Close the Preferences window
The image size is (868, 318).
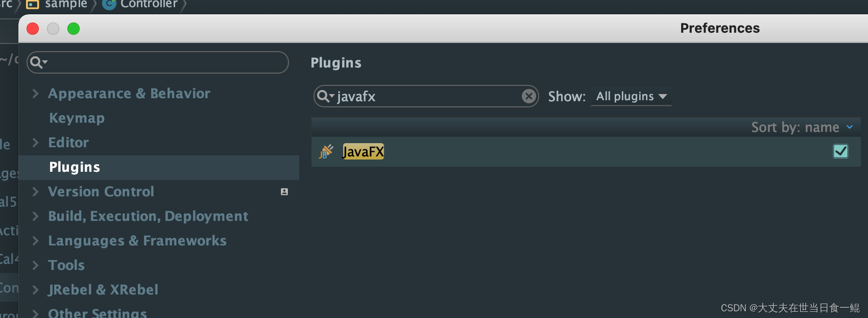point(33,29)
